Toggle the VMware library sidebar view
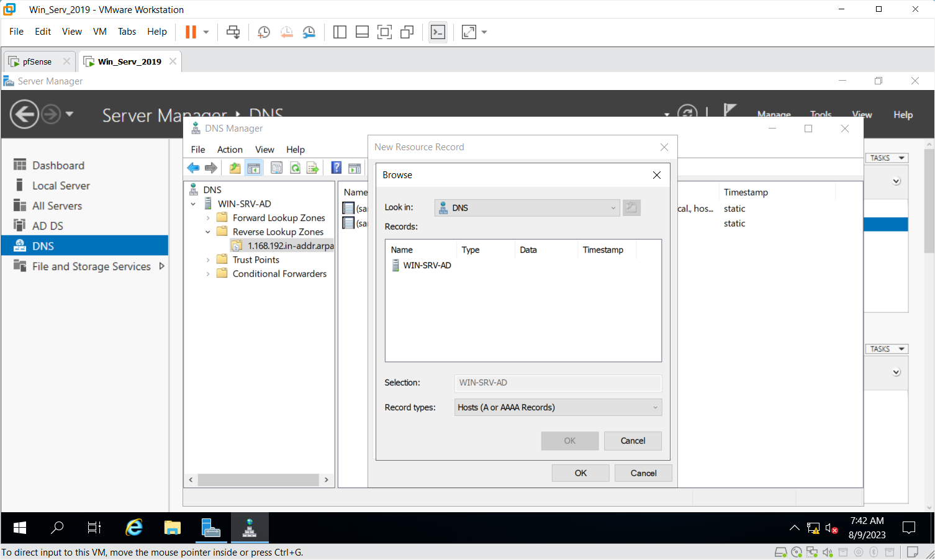The image size is (935, 560). [x=340, y=32]
